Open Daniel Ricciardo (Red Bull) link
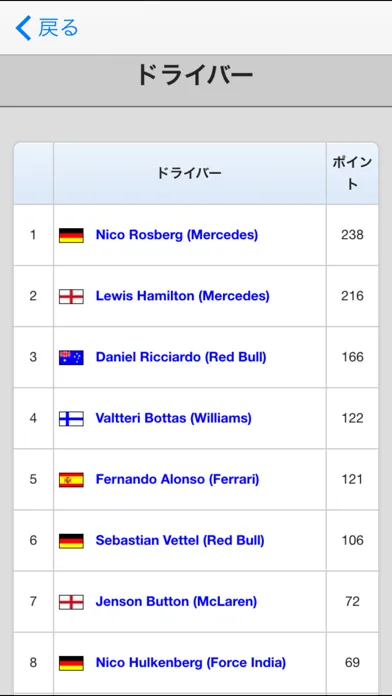The image size is (392, 696). tap(181, 357)
